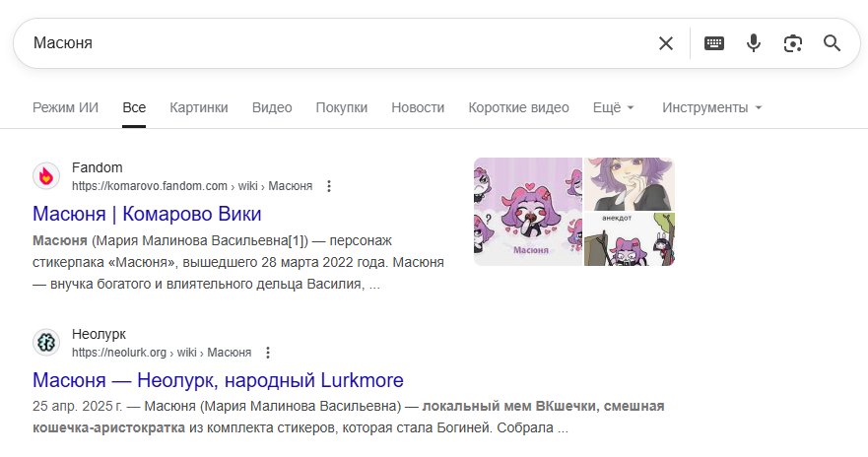Clear the search query with X icon

point(666,43)
